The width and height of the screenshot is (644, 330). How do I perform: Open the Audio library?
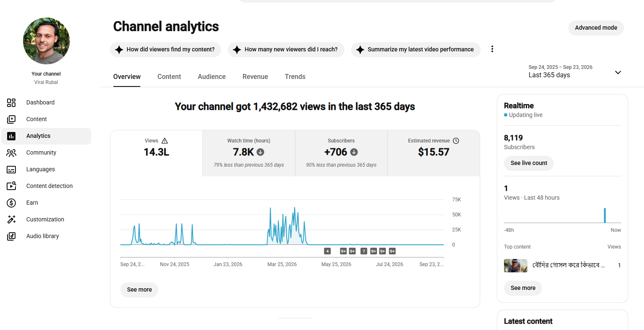click(x=46, y=236)
